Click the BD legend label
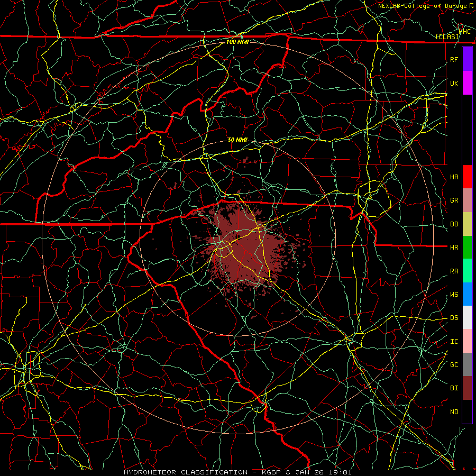Viewport: 476px width, 476px height. 454,224
